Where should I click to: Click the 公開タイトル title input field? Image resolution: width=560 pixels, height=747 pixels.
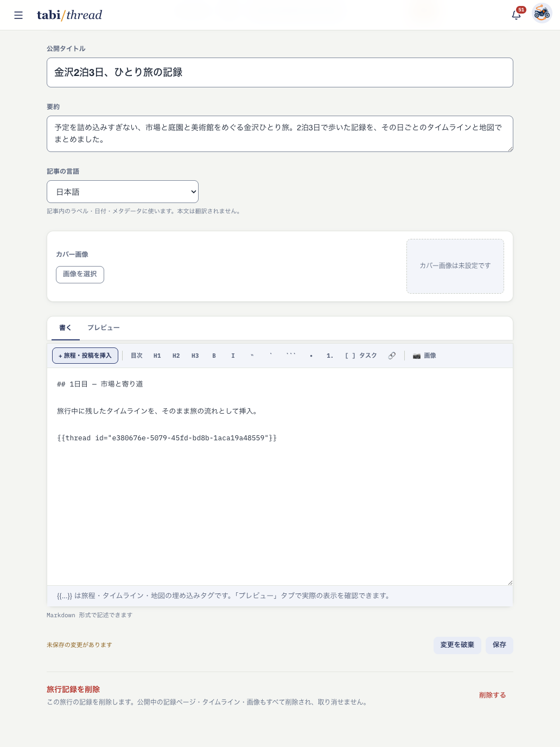280,72
